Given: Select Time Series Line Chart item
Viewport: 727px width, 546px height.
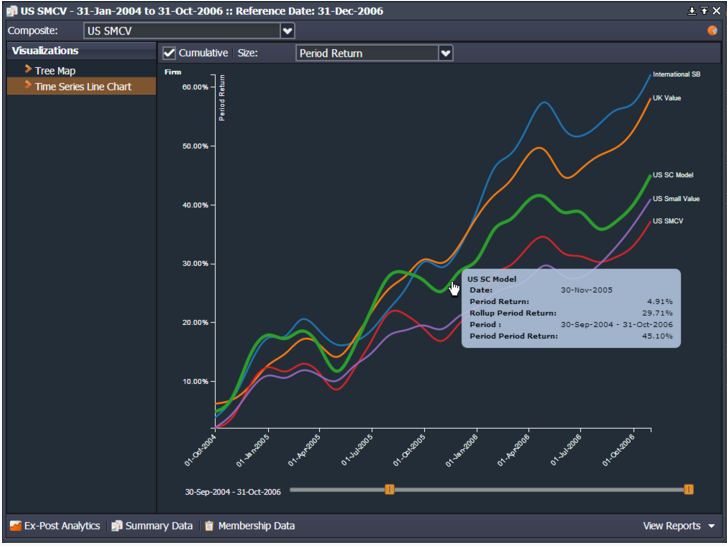Looking at the screenshot, I should point(82,87).
